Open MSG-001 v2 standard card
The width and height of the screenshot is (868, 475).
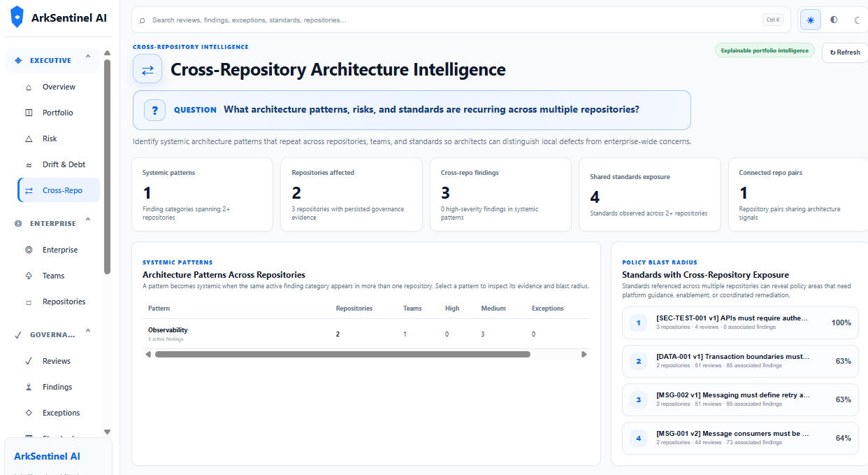[740, 438]
